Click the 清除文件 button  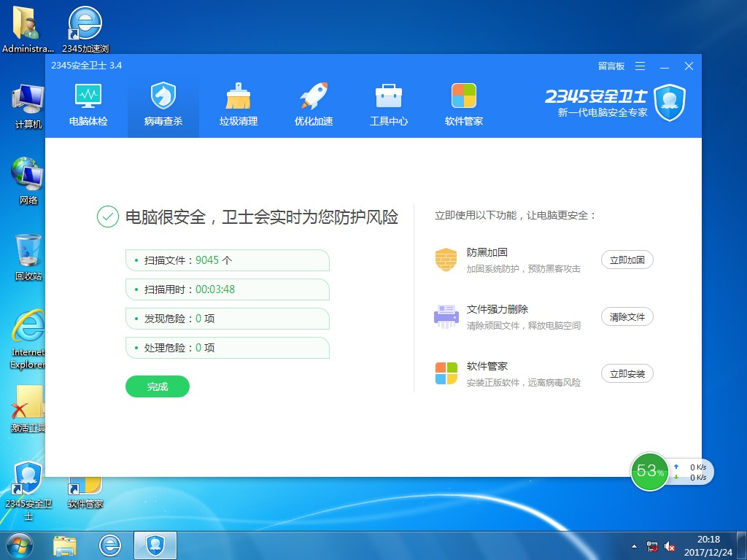(x=627, y=316)
